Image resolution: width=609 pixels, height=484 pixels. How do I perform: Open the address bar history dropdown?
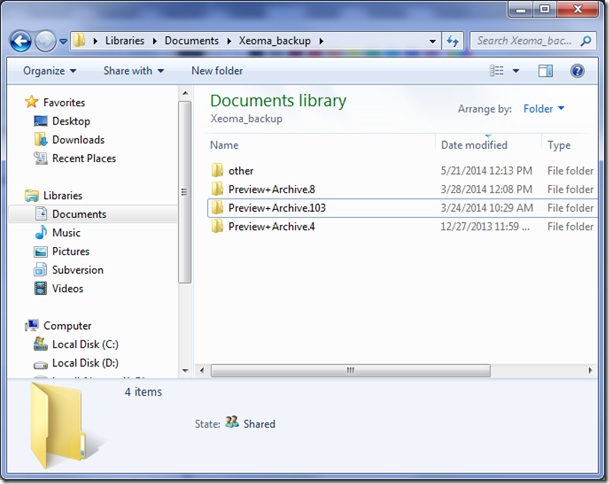click(x=432, y=41)
